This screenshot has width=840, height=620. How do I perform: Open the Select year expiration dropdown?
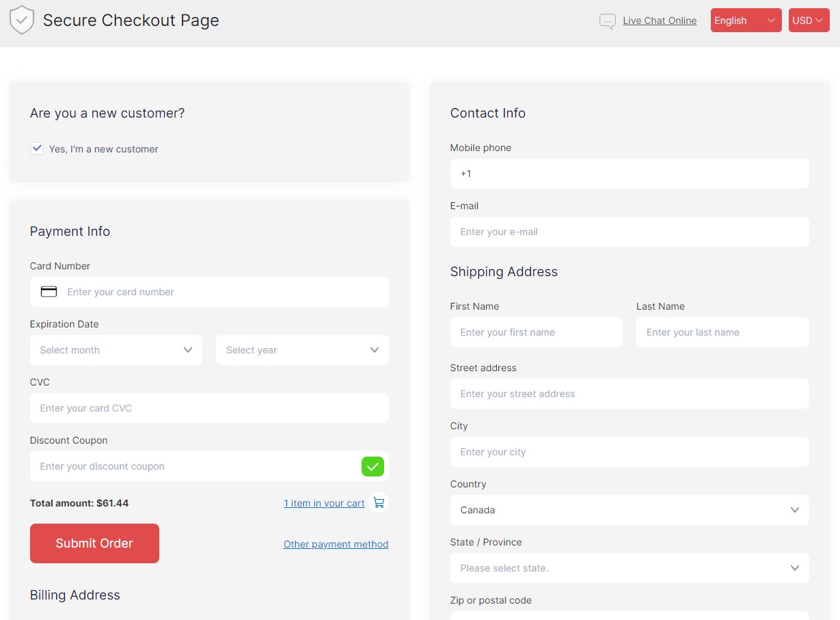coord(302,349)
